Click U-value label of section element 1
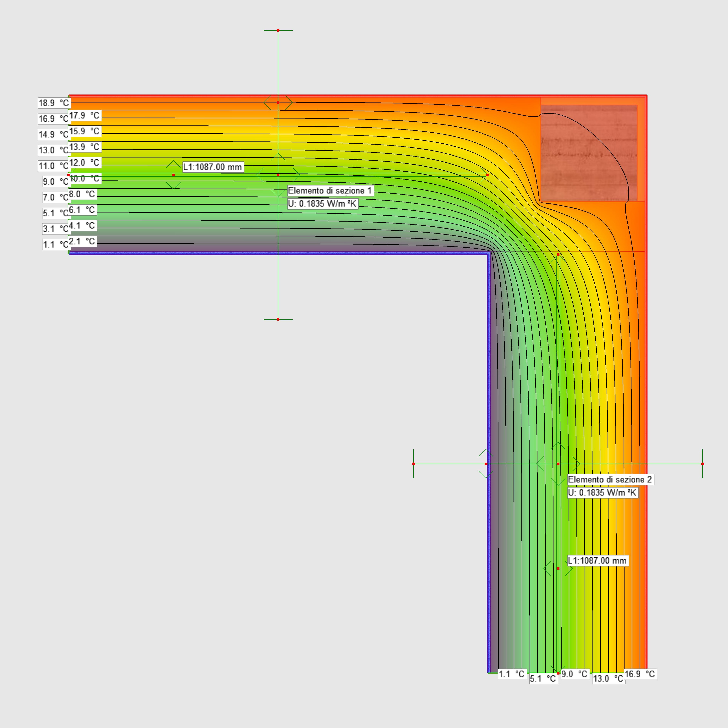728x728 pixels. pyautogui.click(x=322, y=204)
